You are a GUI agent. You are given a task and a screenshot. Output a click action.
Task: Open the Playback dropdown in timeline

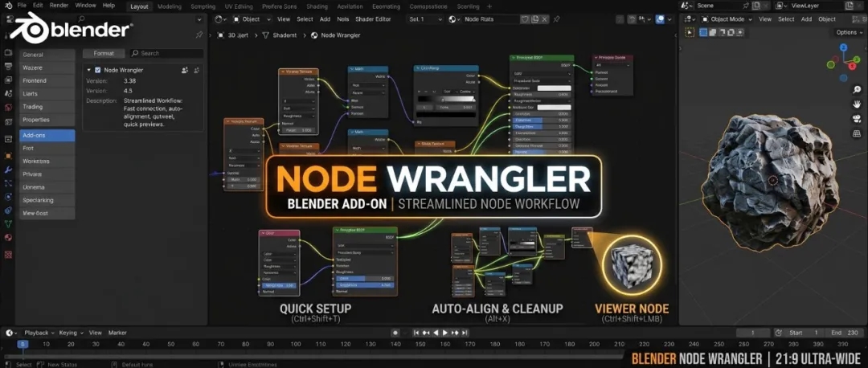(39, 333)
